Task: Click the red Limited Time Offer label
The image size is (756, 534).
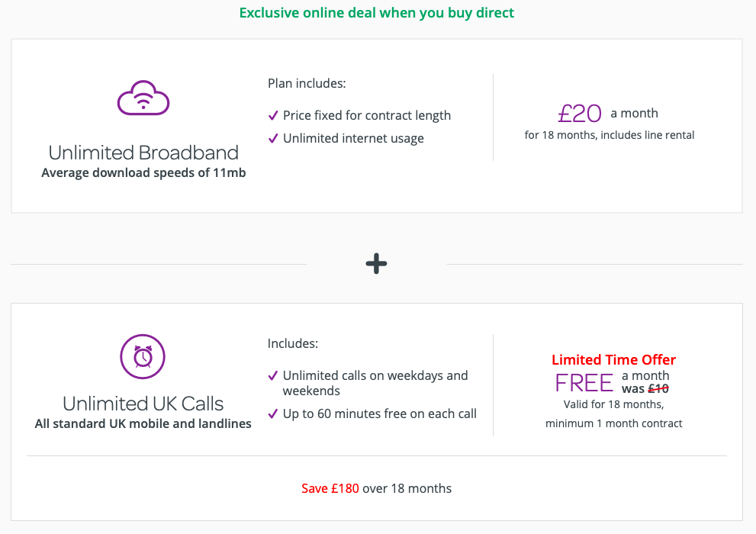Action: (x=613, y=359)
